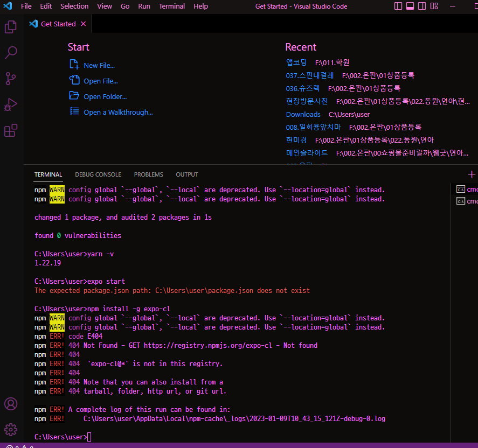Click the debug-0.log path in terminal
The image size is (478, 448).
point(234,419)
